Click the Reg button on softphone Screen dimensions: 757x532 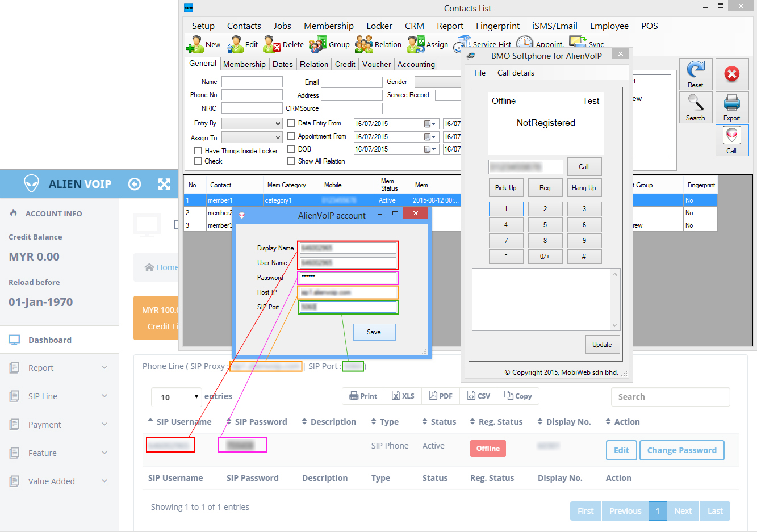pos(545,188)
